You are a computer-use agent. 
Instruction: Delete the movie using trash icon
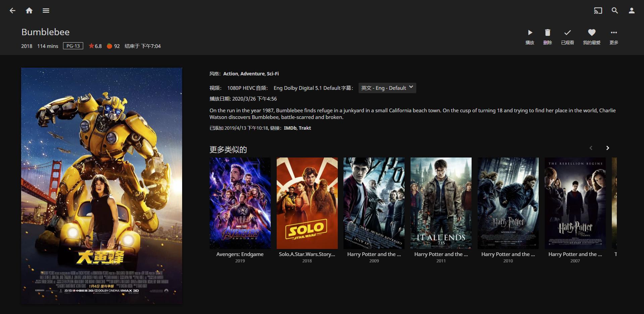547,37
